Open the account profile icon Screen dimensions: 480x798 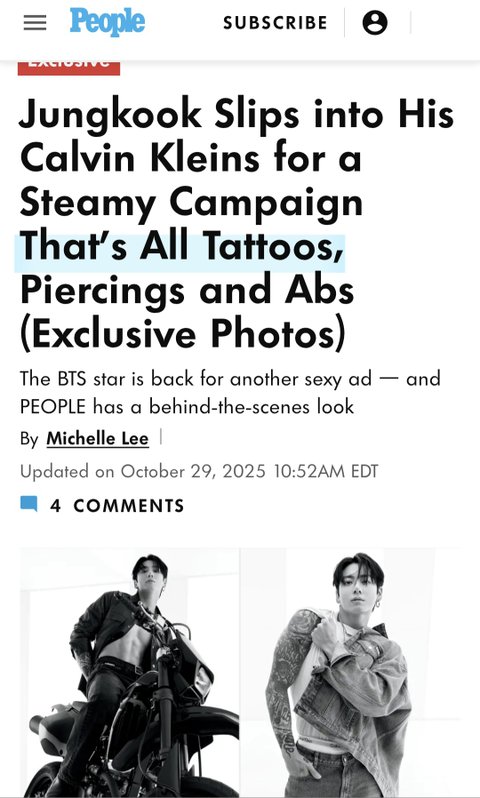tap(375, 23)
